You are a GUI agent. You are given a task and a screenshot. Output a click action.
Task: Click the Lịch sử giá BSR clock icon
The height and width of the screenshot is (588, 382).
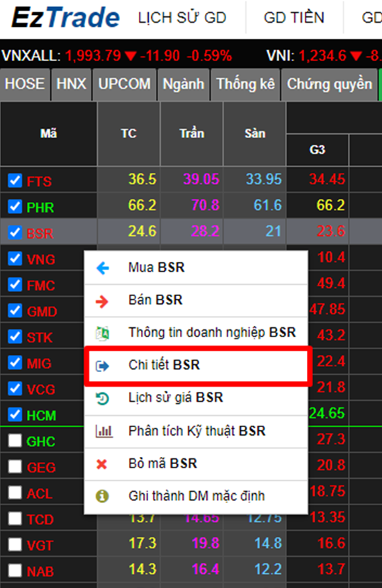102,398
